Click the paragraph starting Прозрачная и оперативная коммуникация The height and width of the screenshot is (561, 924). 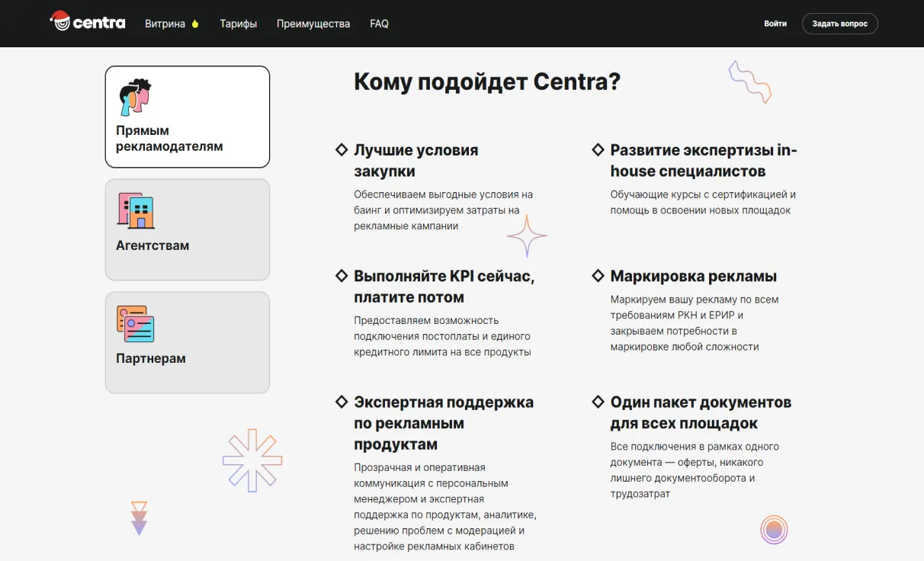tap(445, 507)
